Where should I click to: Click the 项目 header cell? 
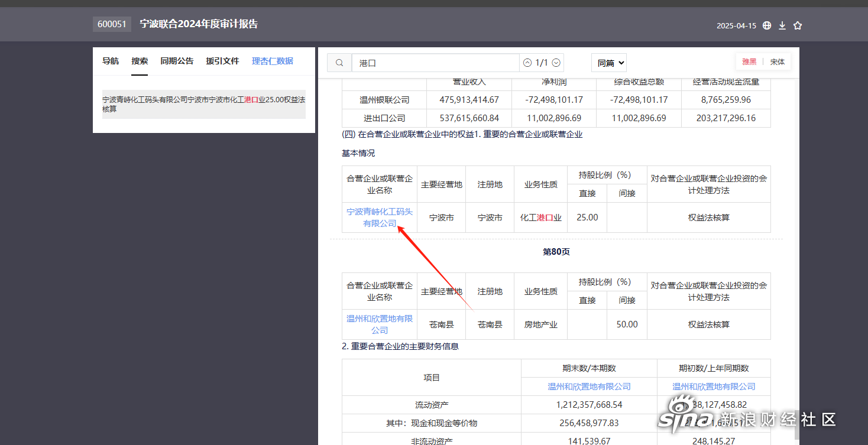[432, 378]
